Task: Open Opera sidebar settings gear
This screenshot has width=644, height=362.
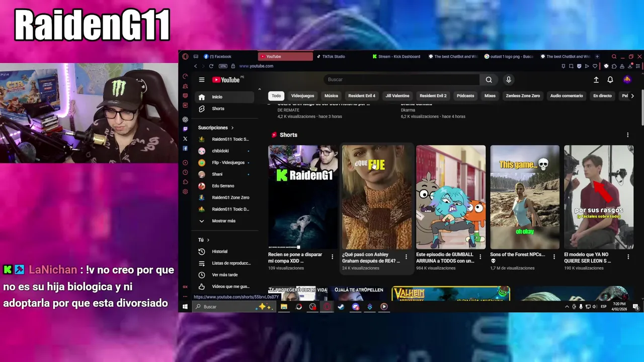Action: 185,192
